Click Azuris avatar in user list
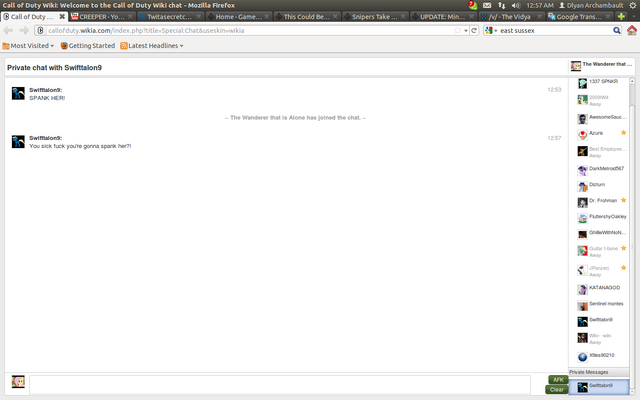This screenshot has height=400, width=640. click(582, 135)
